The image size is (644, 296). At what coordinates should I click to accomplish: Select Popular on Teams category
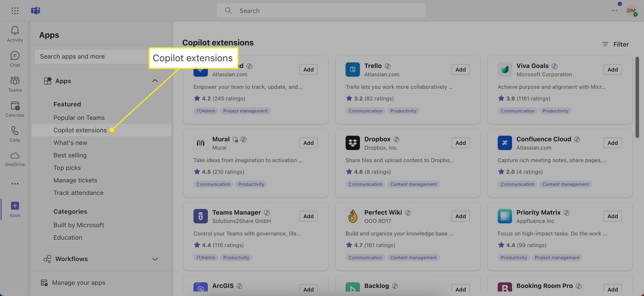79,118
